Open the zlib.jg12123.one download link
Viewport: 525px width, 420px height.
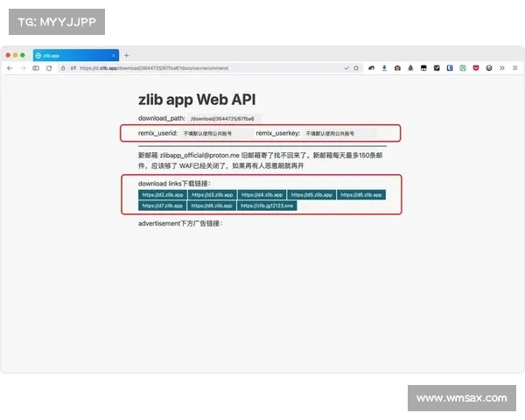[267, 206]
